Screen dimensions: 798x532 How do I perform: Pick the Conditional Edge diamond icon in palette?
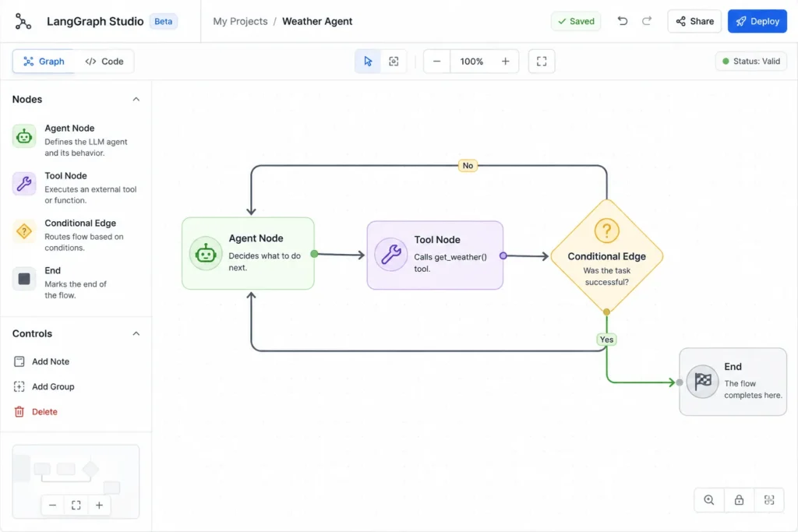(24, 231)
